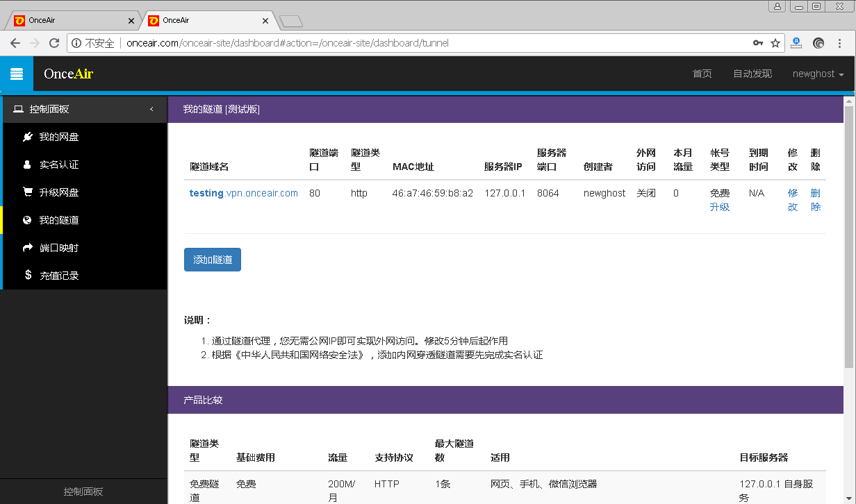Open a new browser tab
856x504 pixels.
coord(290,21)
